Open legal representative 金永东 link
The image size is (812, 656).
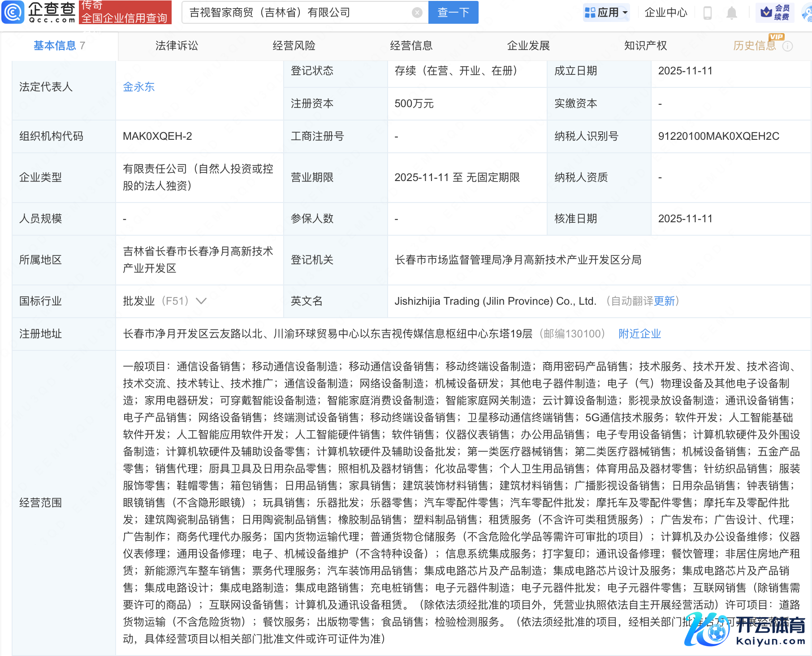pyautogui.click(x=138, y=87)
